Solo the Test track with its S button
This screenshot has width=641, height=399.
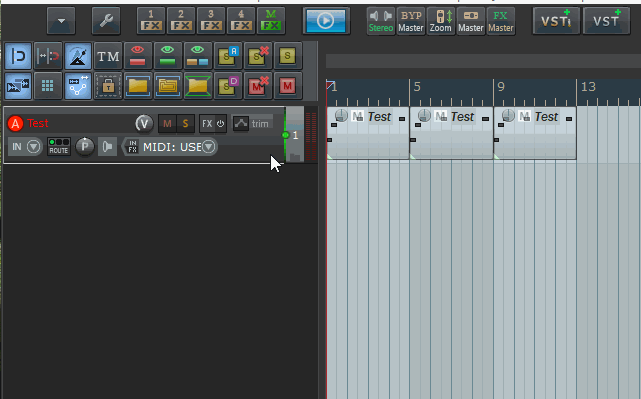[185, 123]
